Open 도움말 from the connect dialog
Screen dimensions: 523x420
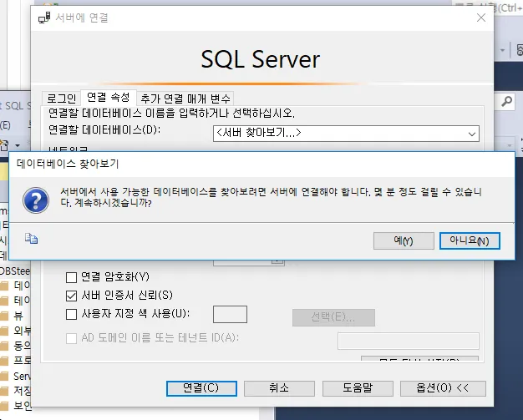(x=358, y=388)
